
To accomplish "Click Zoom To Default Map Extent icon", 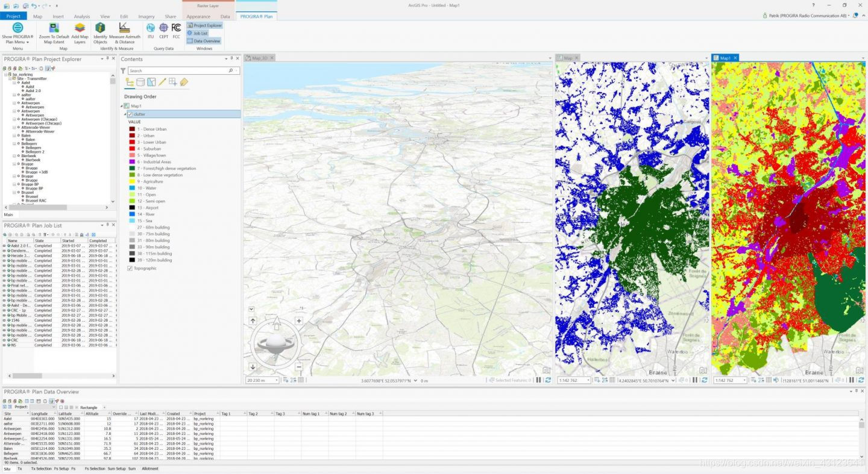I will [54, 33].
